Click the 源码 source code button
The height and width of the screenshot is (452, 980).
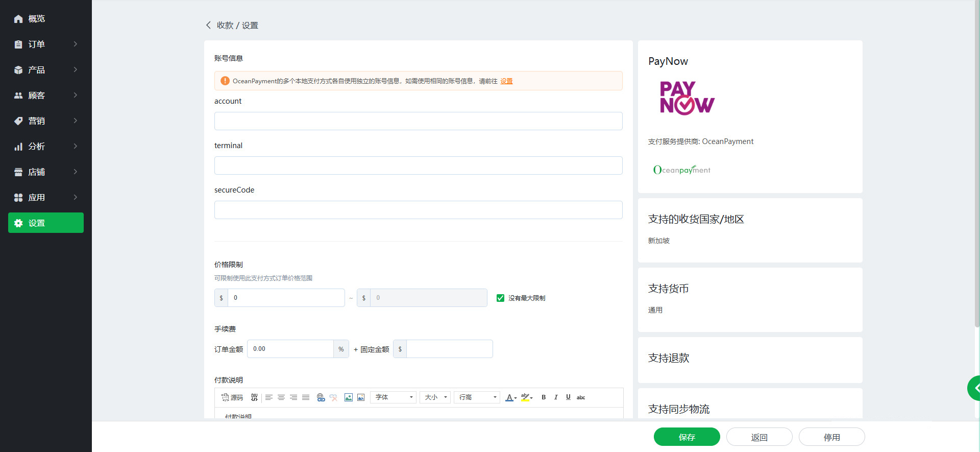[x=232, y=397]
